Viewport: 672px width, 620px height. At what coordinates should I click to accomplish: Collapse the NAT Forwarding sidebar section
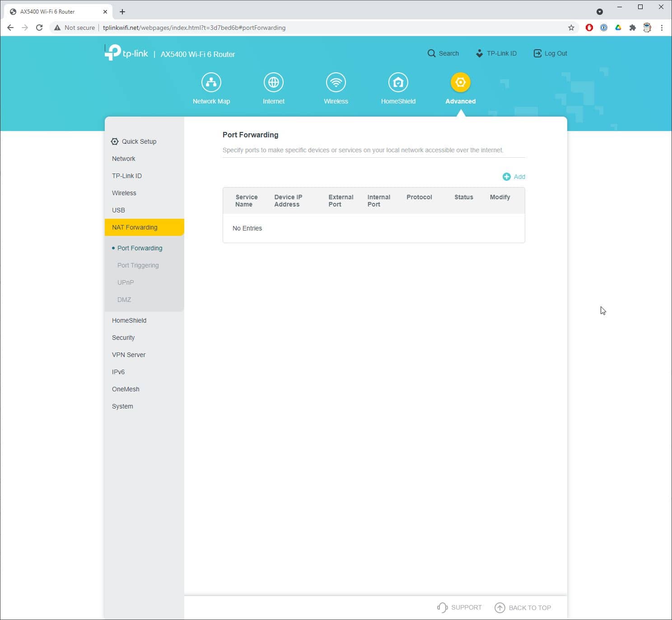point(145,227)
